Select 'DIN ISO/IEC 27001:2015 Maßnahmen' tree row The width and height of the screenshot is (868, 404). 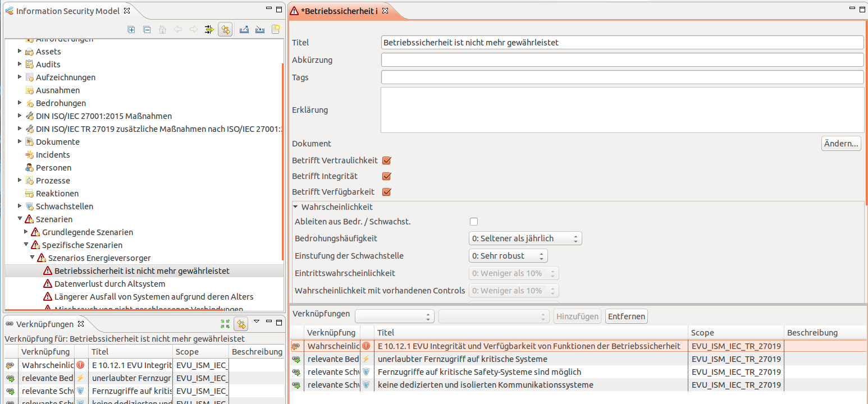104,116
